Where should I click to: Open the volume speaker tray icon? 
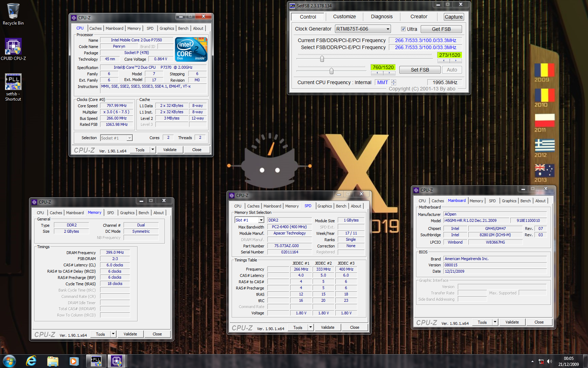pyautogui.click(x=549, y=361)
